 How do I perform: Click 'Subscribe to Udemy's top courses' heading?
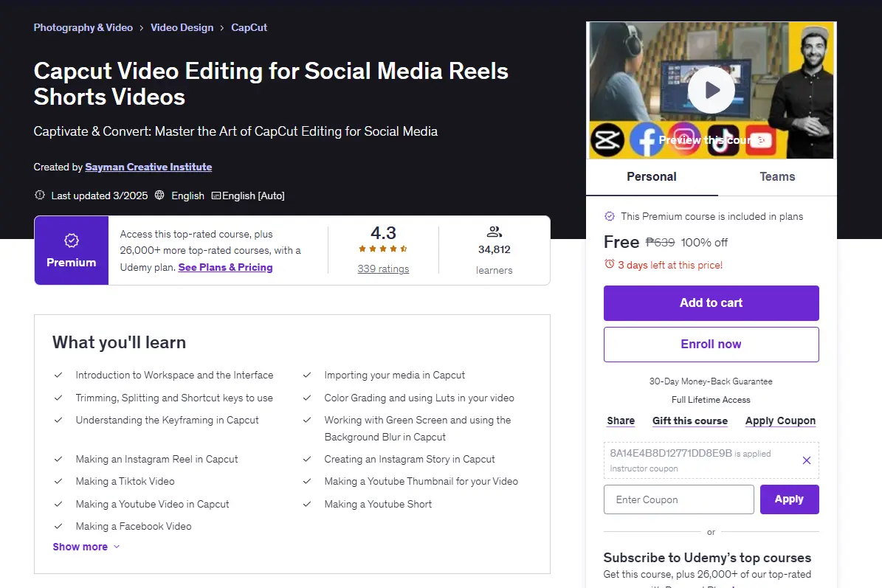coord(707,558)
